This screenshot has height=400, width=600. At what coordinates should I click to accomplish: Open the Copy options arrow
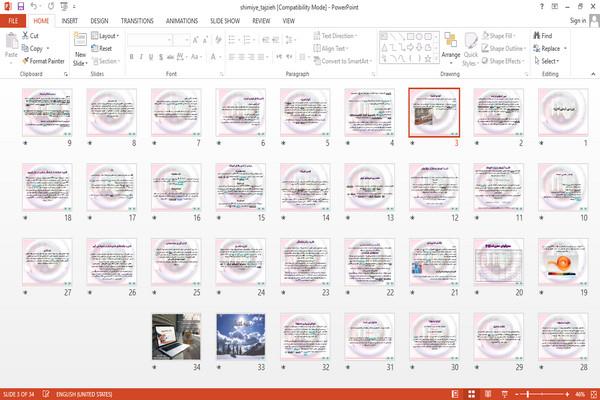click(x=48, y=48)
